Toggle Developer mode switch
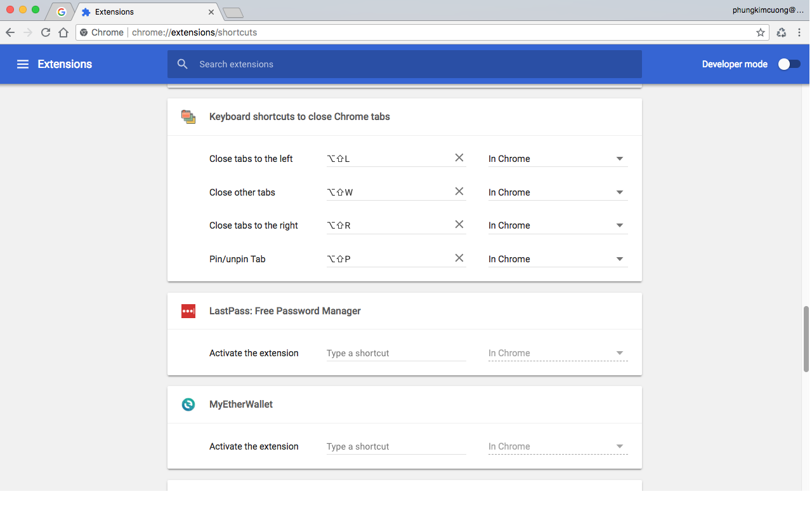Screen dimensions: 812x508 click(789, 64)
